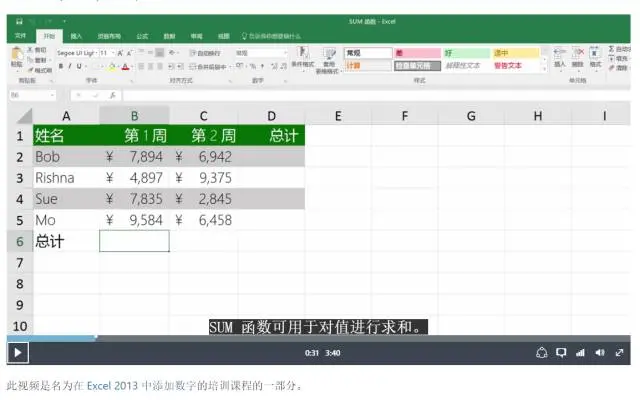Click the Decrease Decimal icon
Image resolution: width=640 pixels, height=400 pixels.
click(x=283, y=66)
